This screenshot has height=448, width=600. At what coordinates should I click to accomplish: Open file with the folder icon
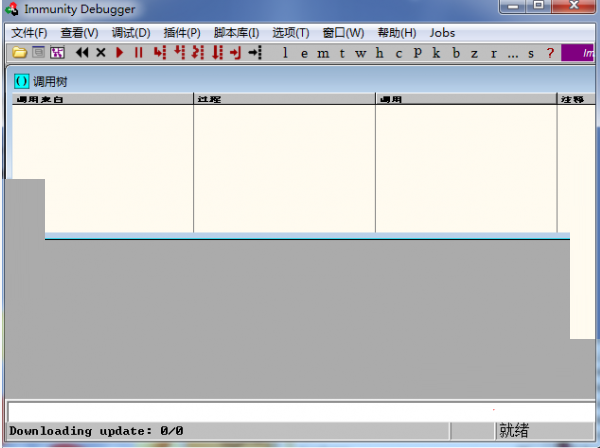tap(20, 52)
